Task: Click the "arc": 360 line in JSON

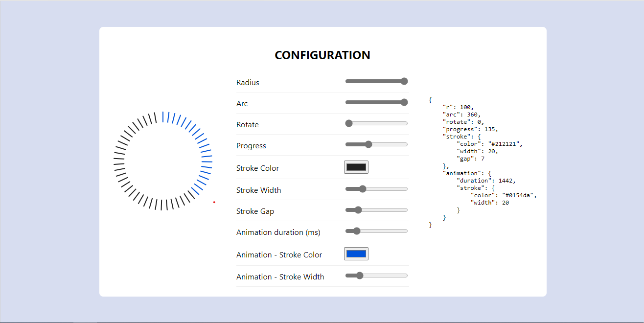Action: (x=462, y=115)
